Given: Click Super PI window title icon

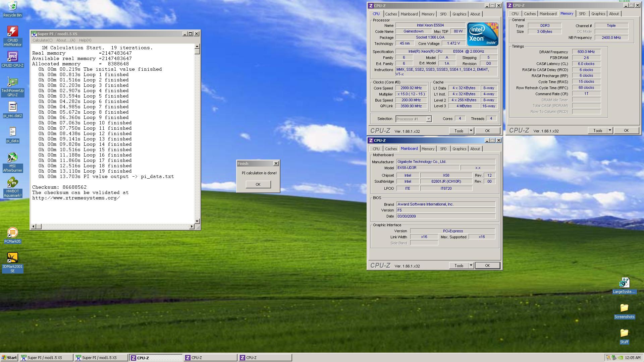Looking at the screenshot, I should [x=34, y=34].
